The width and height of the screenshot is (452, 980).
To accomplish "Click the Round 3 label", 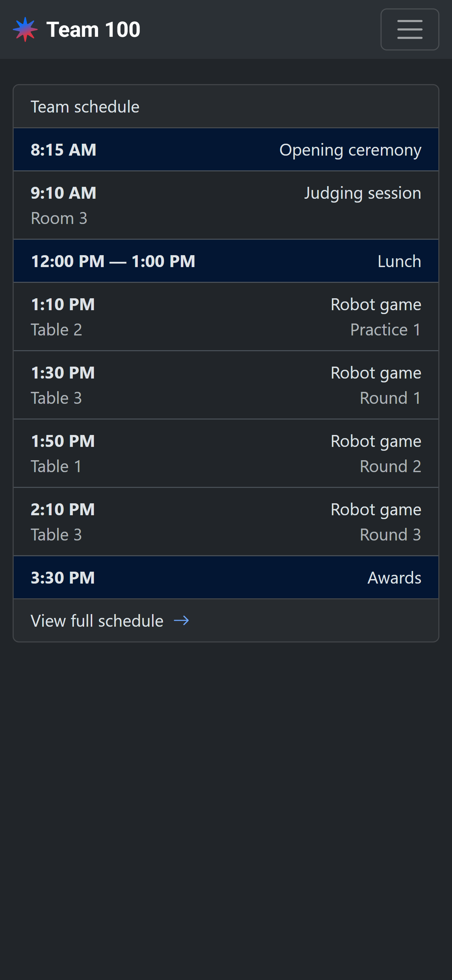I will click(390, 535).
